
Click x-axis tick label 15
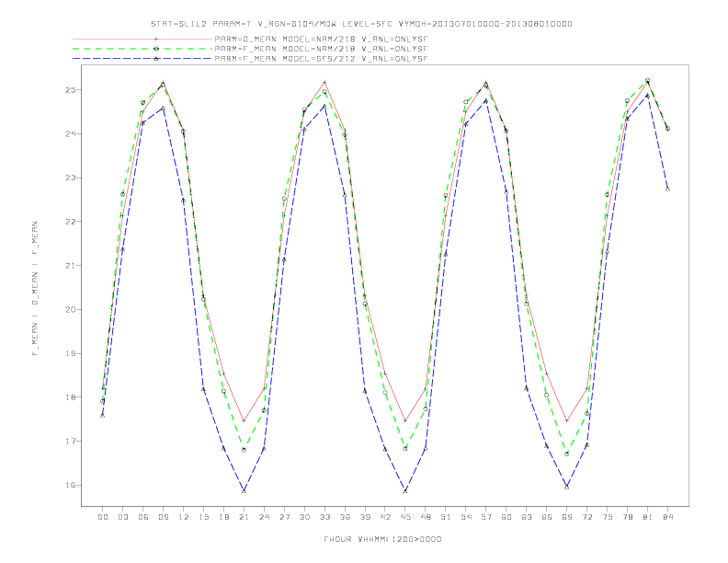pyautogui.click(x=203, y=517)
